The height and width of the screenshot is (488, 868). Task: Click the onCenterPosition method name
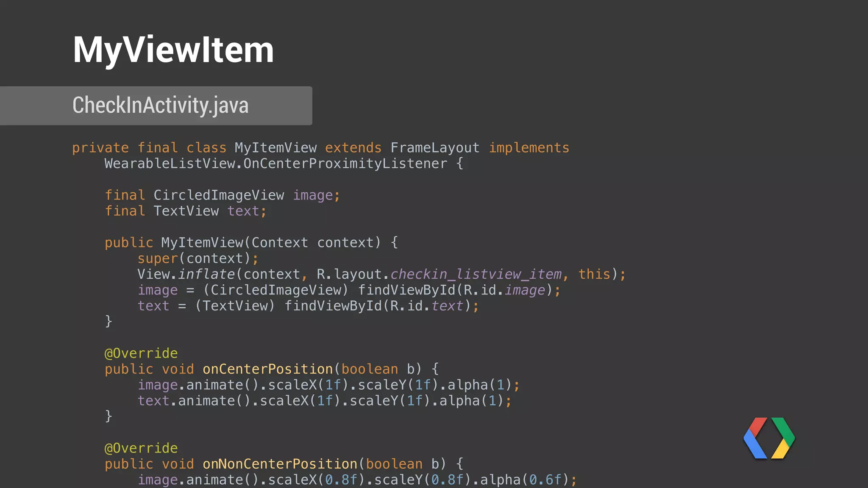coord(267,369)
